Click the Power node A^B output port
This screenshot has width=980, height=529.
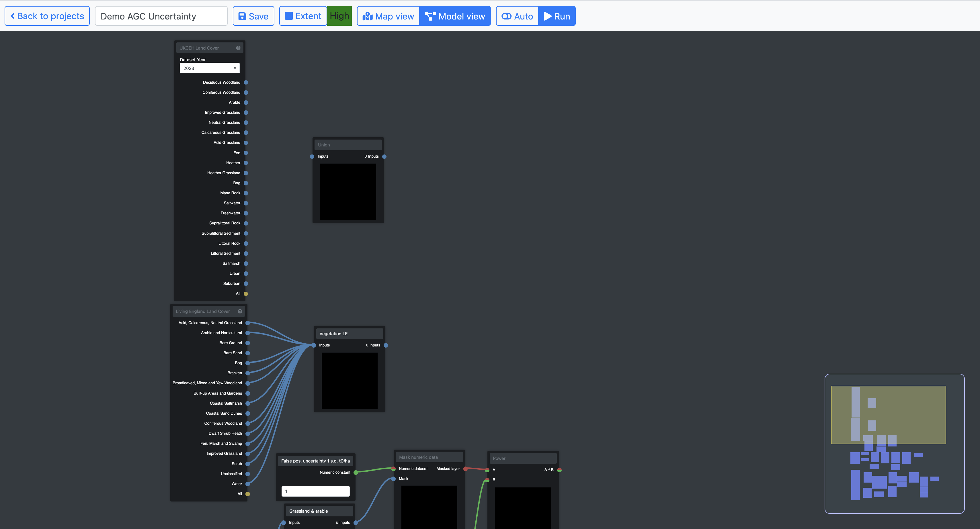point(559,470)
